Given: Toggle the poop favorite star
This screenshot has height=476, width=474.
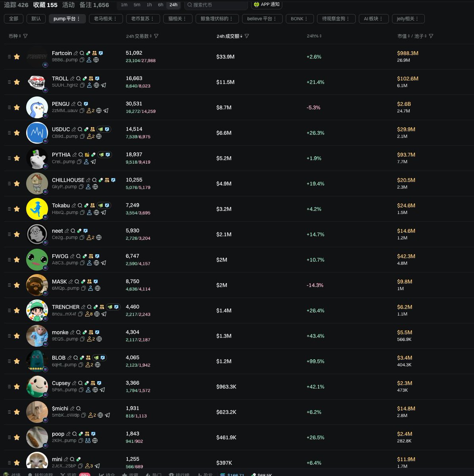Looking at the screenshot, I should click(x=17, y=438).
